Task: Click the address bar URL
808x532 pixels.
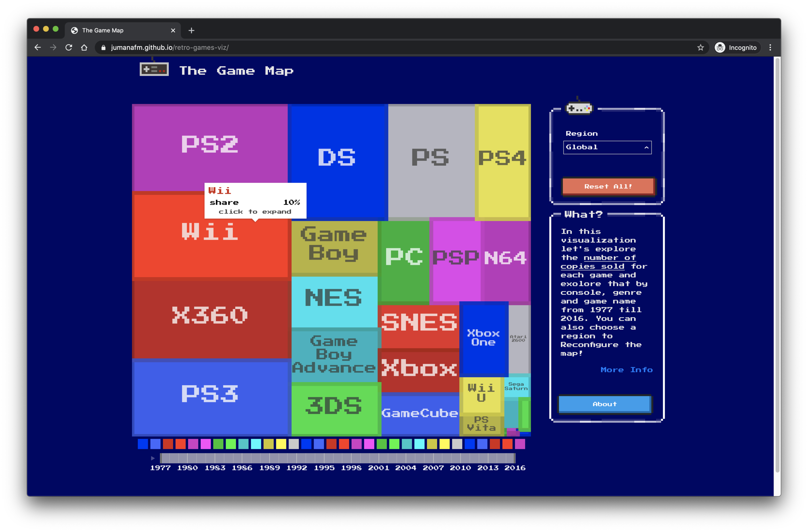Action: tap(170, 48)
